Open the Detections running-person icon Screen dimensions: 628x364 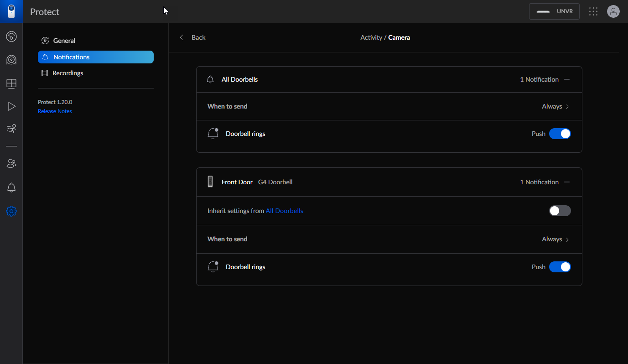tap(11, 129)
